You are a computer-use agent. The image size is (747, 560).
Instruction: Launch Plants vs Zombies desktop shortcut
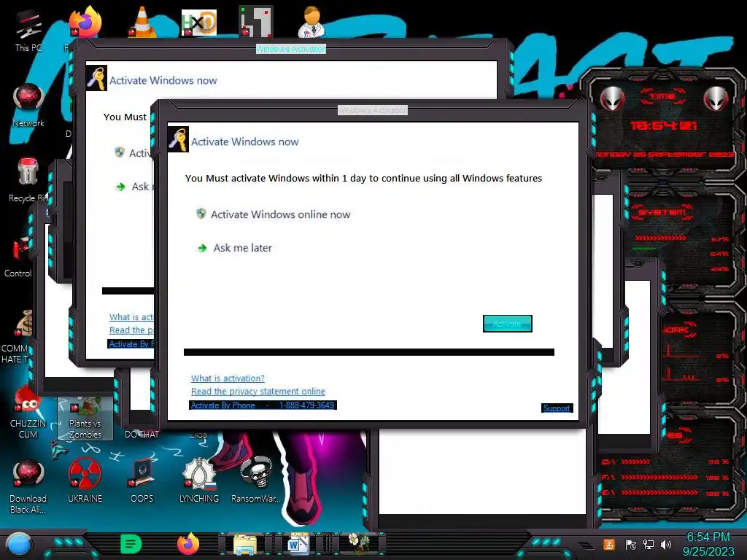click(85, 418)
